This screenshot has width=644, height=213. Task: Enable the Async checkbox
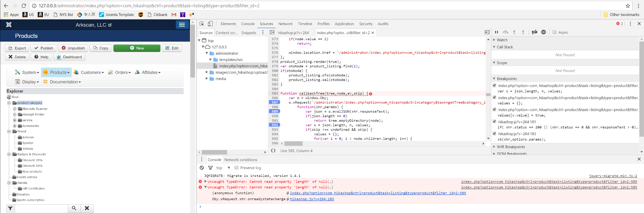[555, 32]
